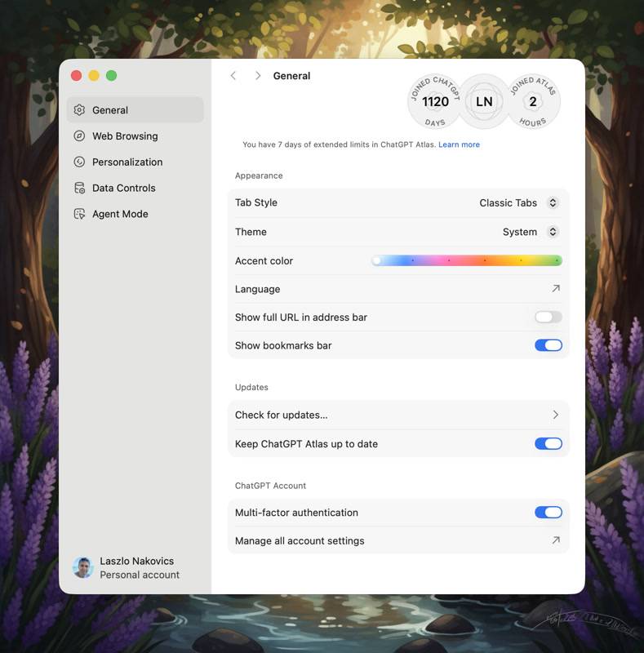Pick blue on the accent color bar
The height and width of the screenshot is (653, 644).
(413, 260)
